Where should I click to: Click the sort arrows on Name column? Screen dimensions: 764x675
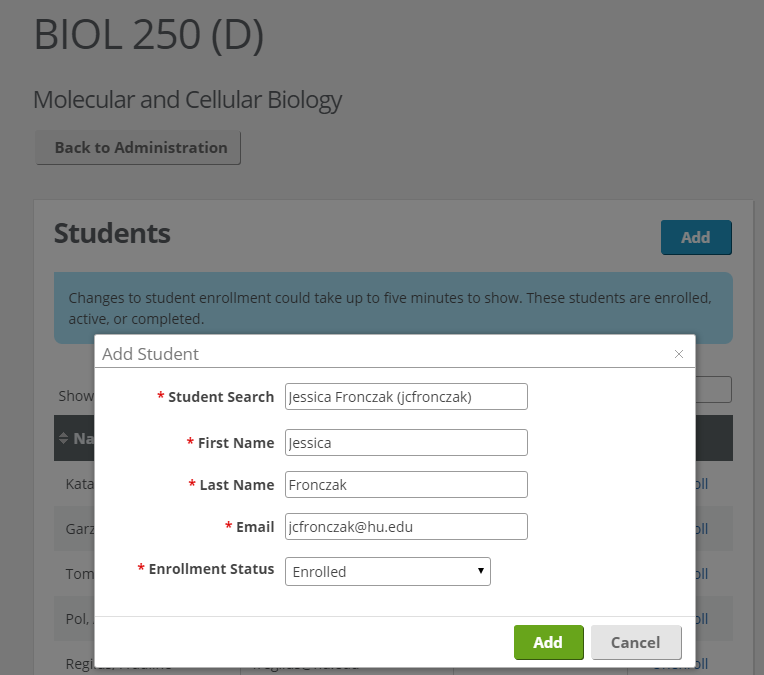[x=63, y=438]
